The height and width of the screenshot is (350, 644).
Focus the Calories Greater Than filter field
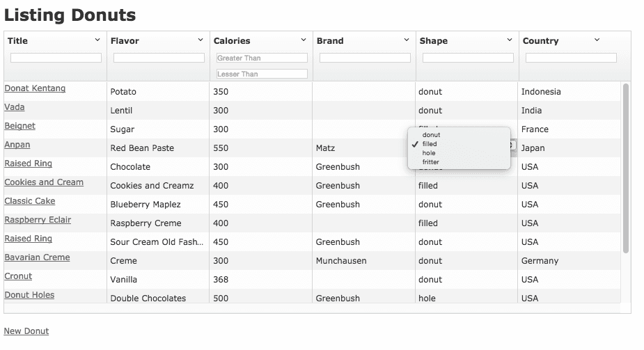click(262, 58)
